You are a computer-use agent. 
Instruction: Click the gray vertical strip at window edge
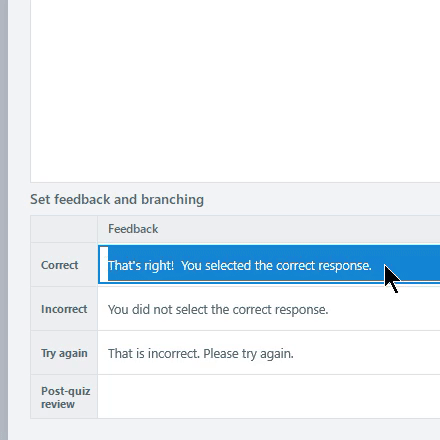coord(4,220)
